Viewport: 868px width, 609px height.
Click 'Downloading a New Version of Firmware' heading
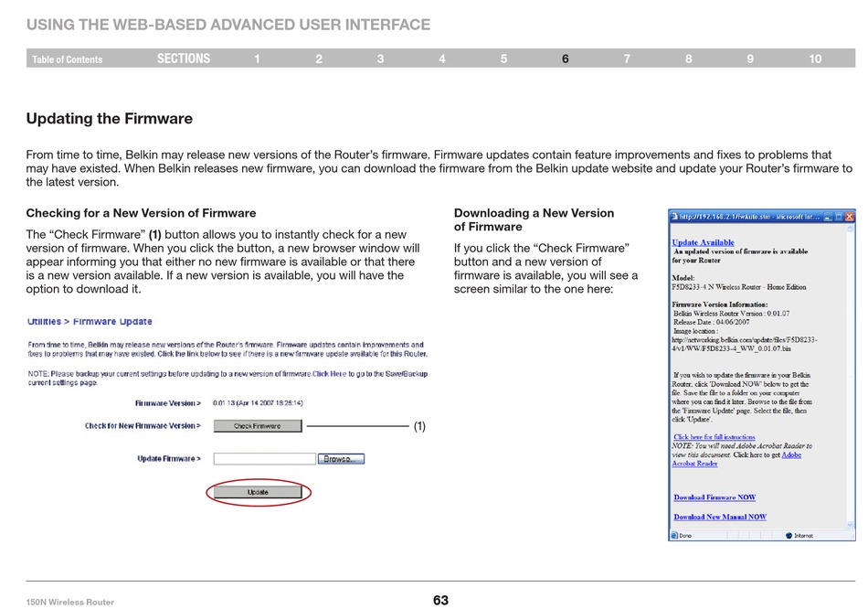tap(535, 220)
